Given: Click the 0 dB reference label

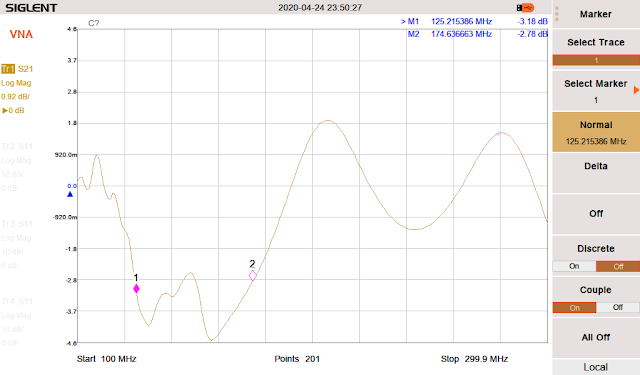Looking at the screenshot, I should click(x=13, y=111).
